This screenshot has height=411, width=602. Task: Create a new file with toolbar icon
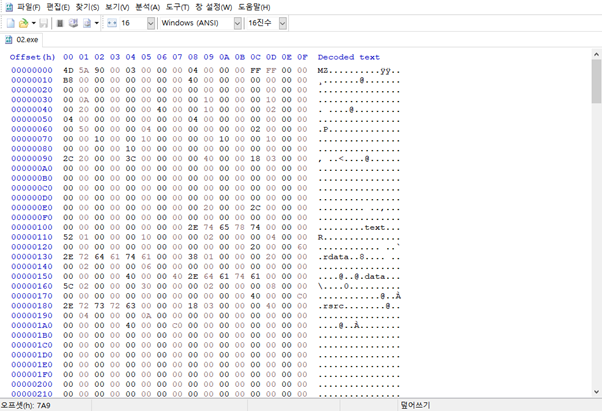(x=11, y=23)
